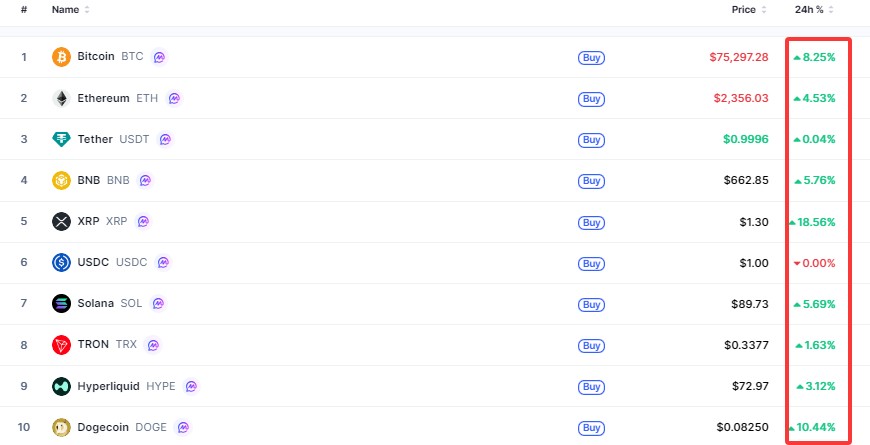Click the Bitcoin orange logo icon
The image size is (870, 445).
61,57
